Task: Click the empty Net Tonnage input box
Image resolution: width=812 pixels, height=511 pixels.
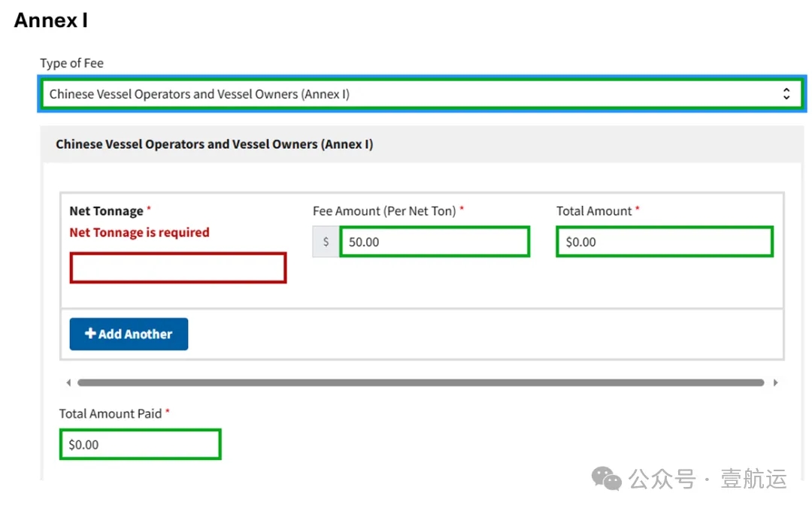Action: click(x=178, y=268)
